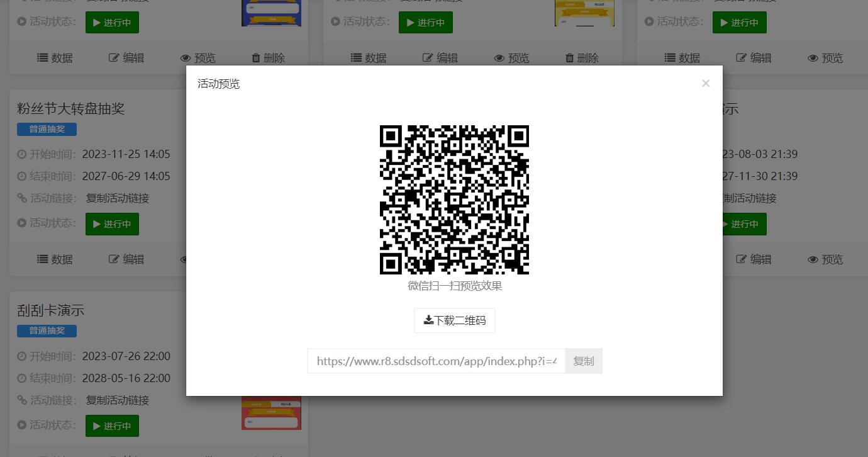Click 编辑 in the yellow-thumbnail card

[x=440, y=58]
